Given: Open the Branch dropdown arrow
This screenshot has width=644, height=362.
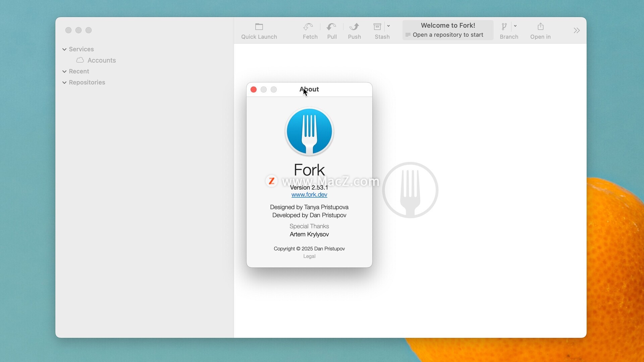Looking at the screenshot, I should coord(515,26).
